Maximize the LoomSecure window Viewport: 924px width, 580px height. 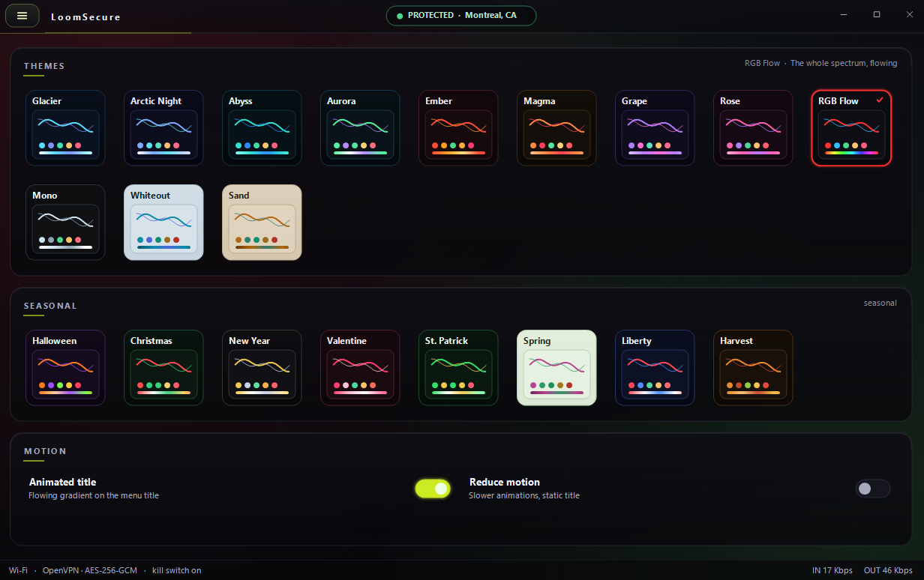click(x=877, y=15)
